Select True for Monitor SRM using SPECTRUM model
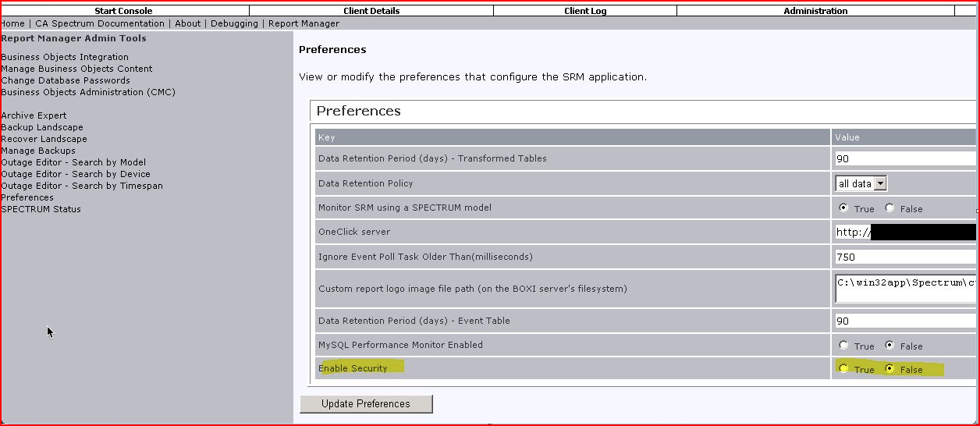The image size is (980, 426). [x=843, y=208]
